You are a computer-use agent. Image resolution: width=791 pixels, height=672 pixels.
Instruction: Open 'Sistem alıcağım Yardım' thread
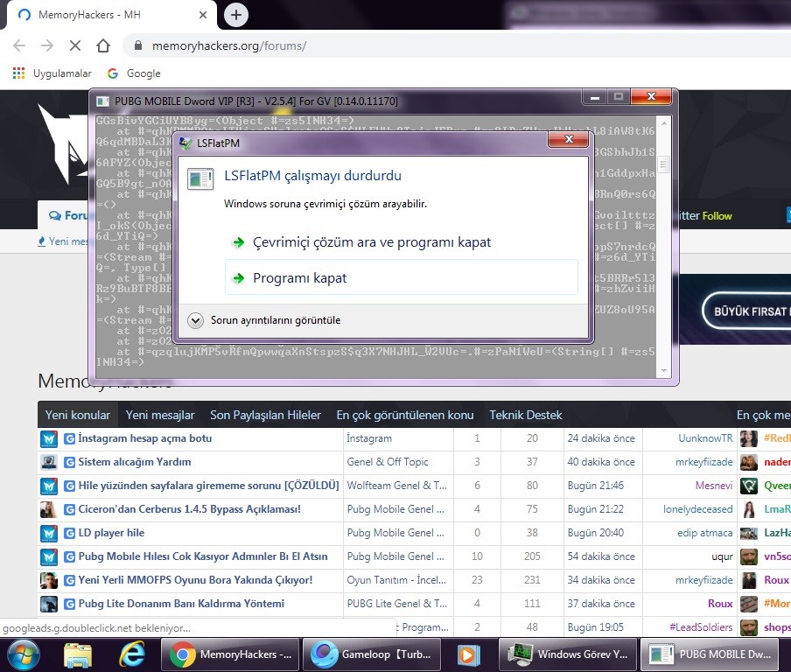[135, 462]
